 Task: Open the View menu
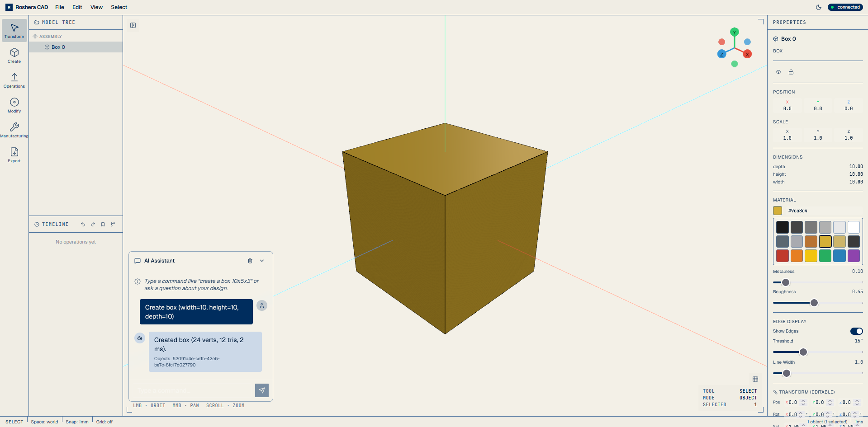pyautogui.click(x=96, y=7)
